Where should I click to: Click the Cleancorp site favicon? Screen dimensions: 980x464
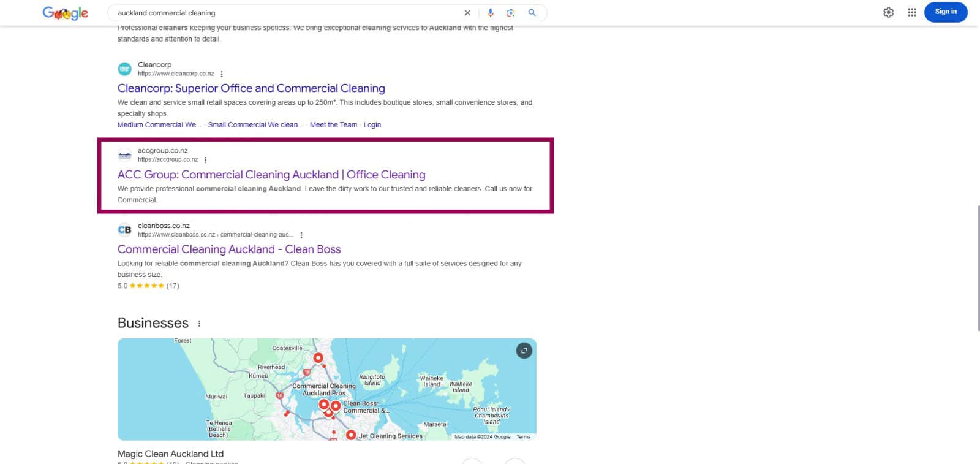click(124, 69)
